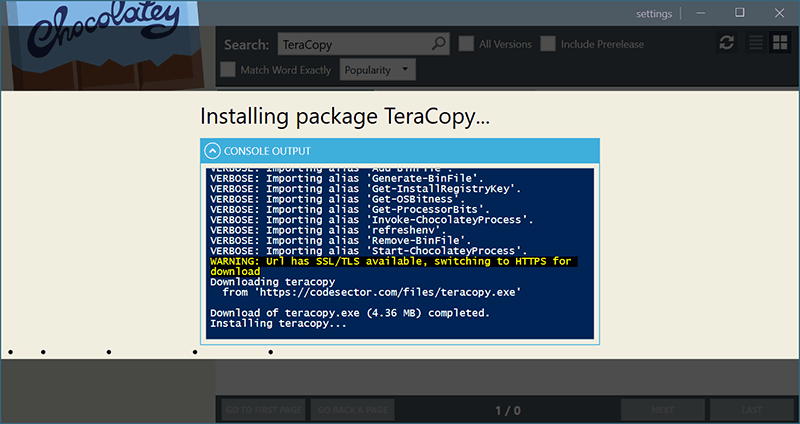Close the Chocolatey window
The image size is (800, 424).
point(779,13)
